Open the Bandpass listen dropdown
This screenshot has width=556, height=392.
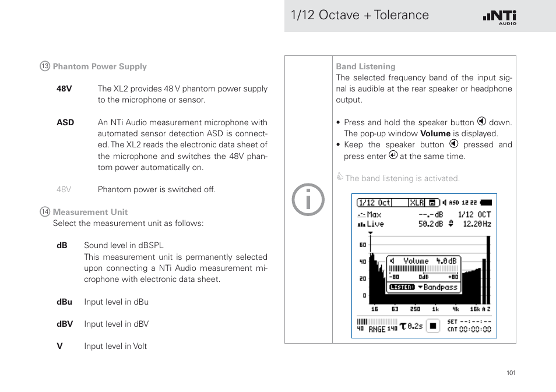point(438,287)
